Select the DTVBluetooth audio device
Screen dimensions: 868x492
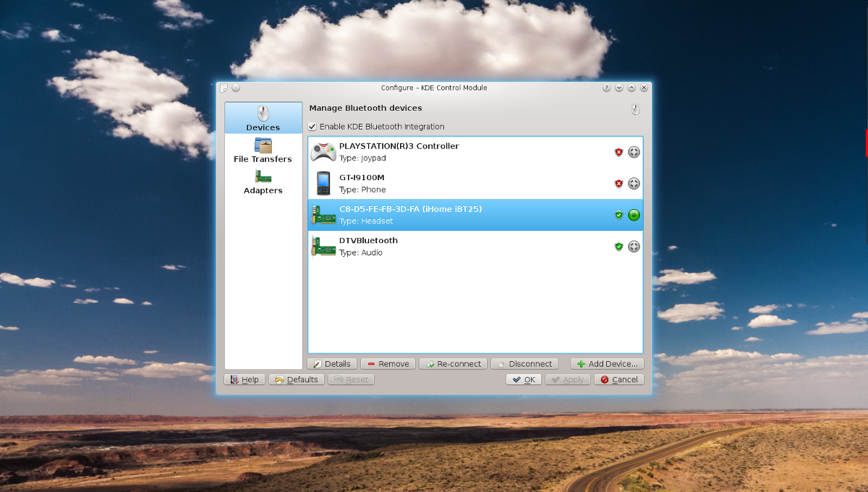[x=475, y=247]
